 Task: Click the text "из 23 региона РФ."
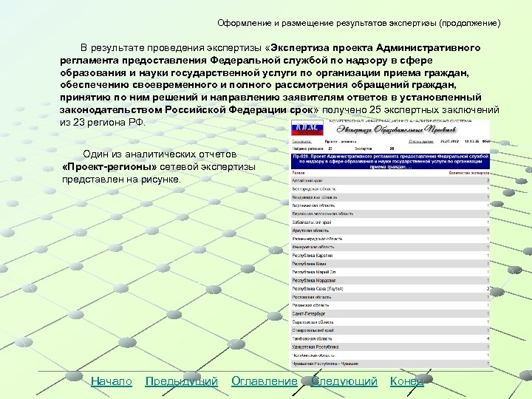tap(103, 123)
